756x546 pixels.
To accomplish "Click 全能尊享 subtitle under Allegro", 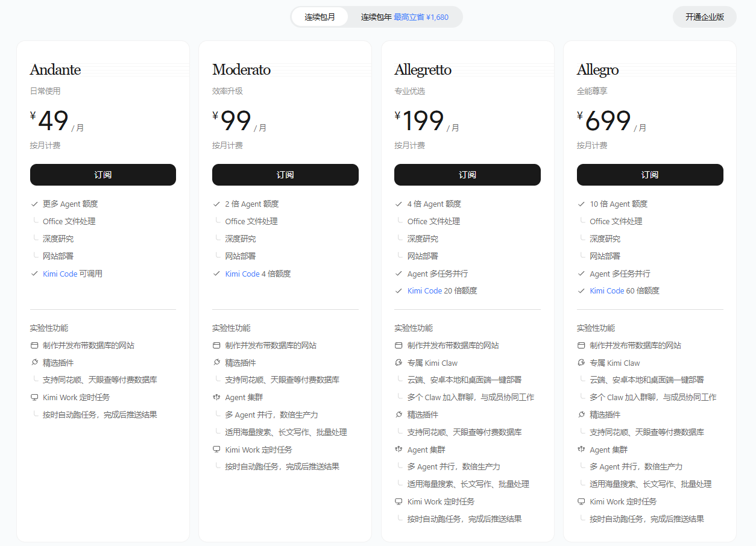I will (x=592, y=91).
